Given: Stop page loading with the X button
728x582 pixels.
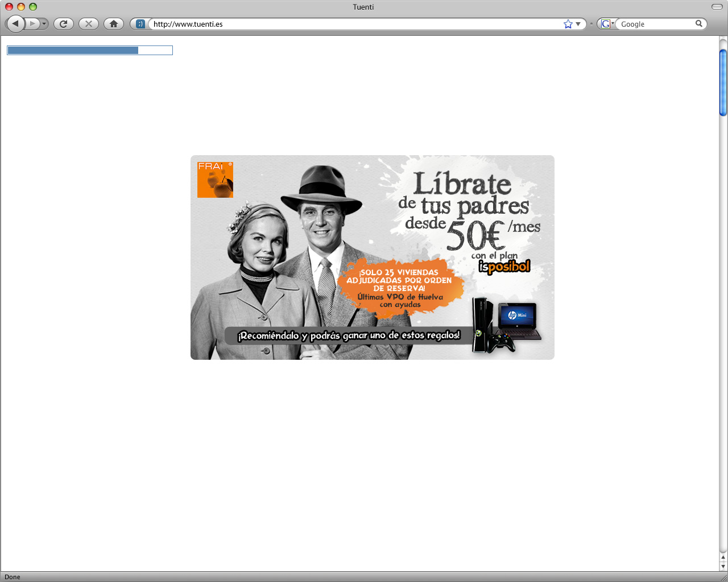Looking at the screenshot, I should click(89, 24).
